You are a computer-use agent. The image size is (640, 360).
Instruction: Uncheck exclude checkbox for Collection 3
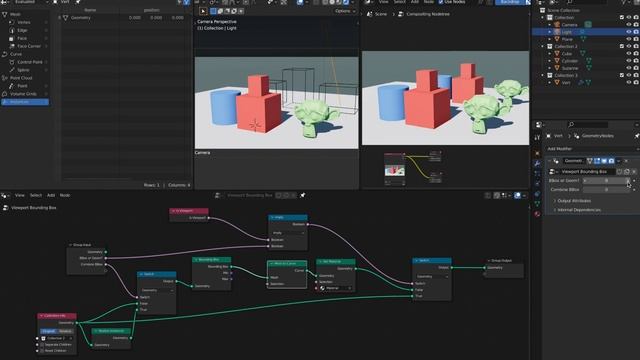[622, 76]
